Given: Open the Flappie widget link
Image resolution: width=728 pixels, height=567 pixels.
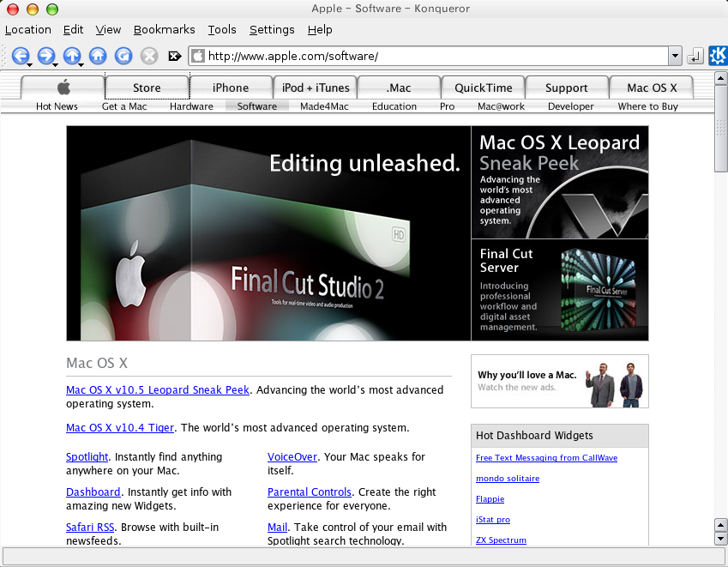Looking at the screenshot, I should (490, 498).
